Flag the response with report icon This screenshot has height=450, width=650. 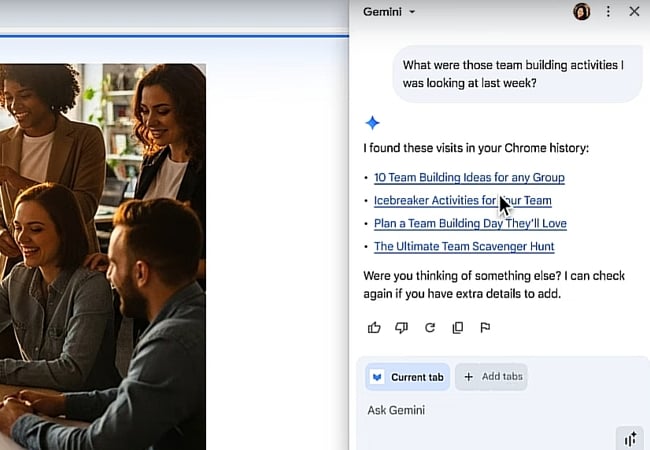pyautogui.click(x=485, y=328)
